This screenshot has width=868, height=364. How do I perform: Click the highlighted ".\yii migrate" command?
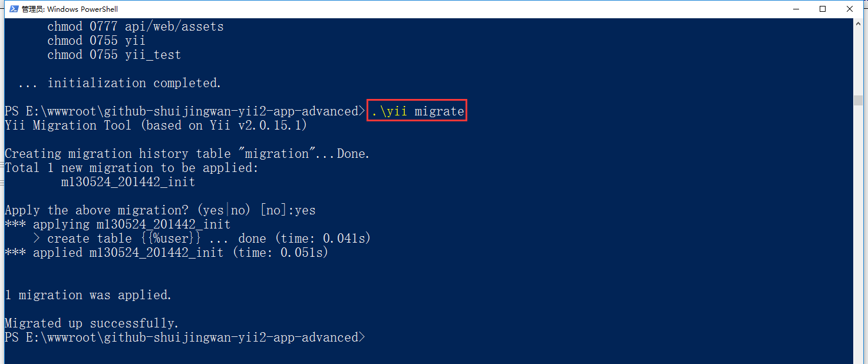[417, 111]
